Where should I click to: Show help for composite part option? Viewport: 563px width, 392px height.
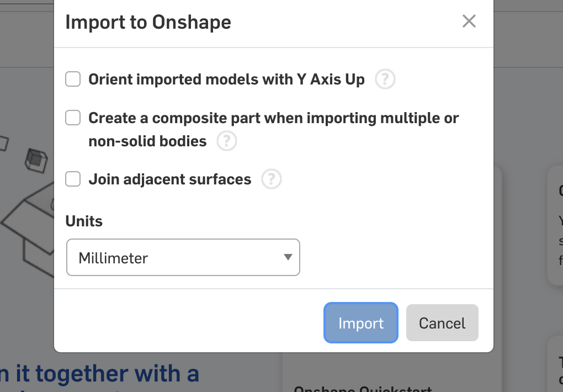click(226, 141)
